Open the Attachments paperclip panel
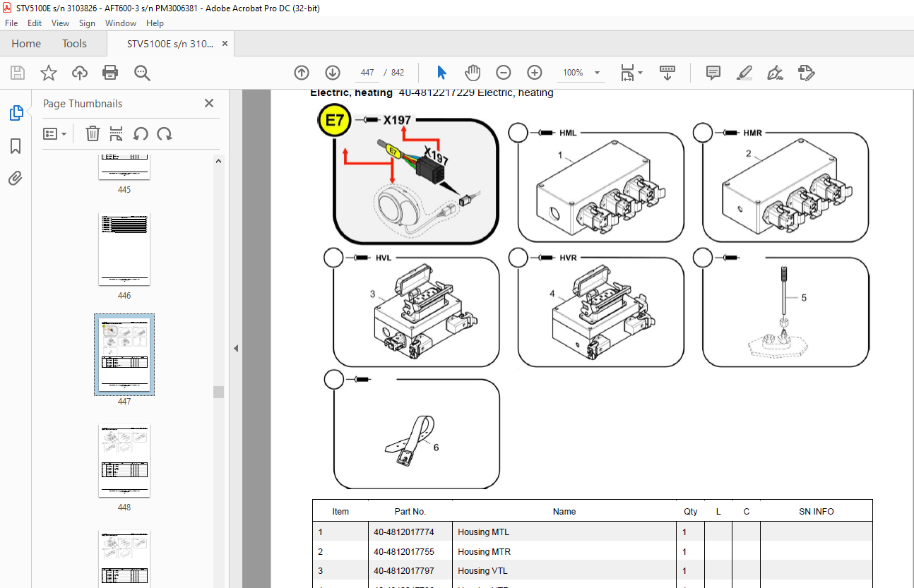This screenshot has width=914, height=588. point(16,178)
